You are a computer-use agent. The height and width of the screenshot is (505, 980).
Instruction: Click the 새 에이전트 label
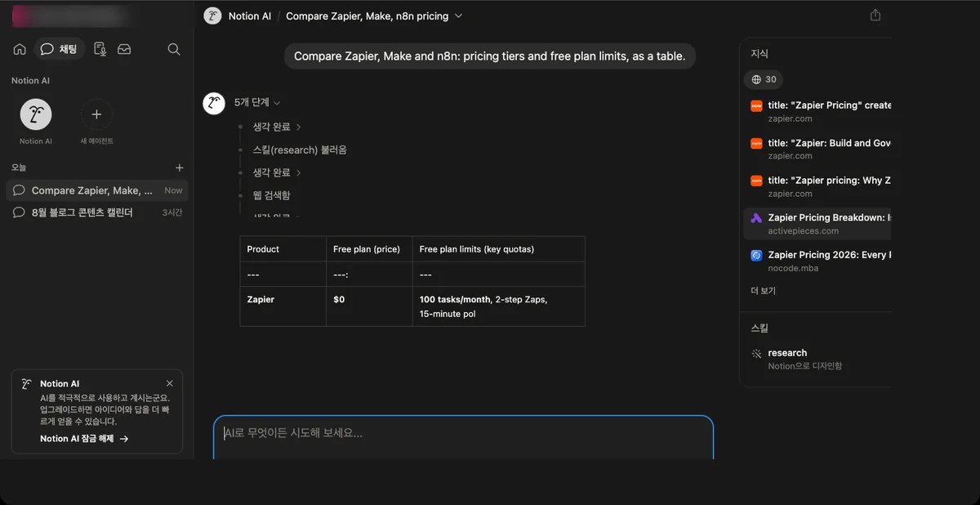pyautogui.click(x=96, y=141)
